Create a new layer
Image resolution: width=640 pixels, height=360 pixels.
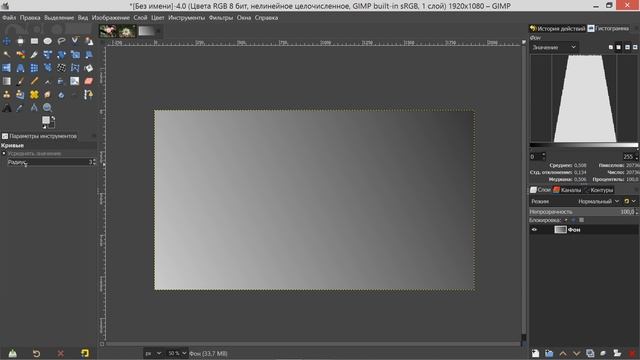tap(536, 353)
